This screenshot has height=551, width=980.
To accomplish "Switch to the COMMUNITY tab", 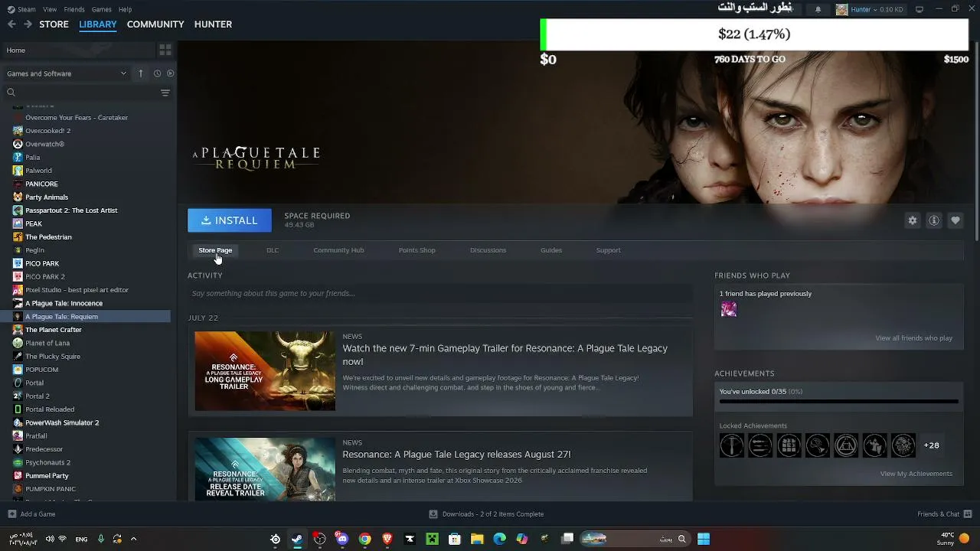I will point(155,24).
